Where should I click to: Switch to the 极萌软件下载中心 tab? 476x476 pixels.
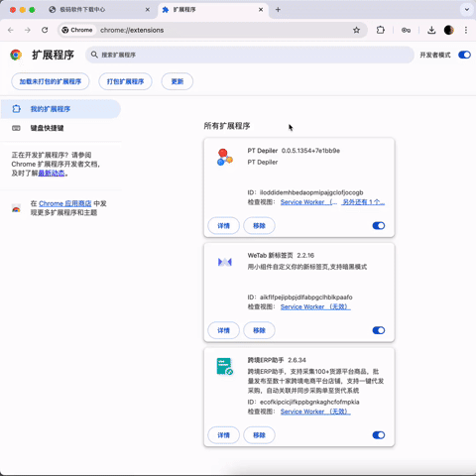point(99,10)
